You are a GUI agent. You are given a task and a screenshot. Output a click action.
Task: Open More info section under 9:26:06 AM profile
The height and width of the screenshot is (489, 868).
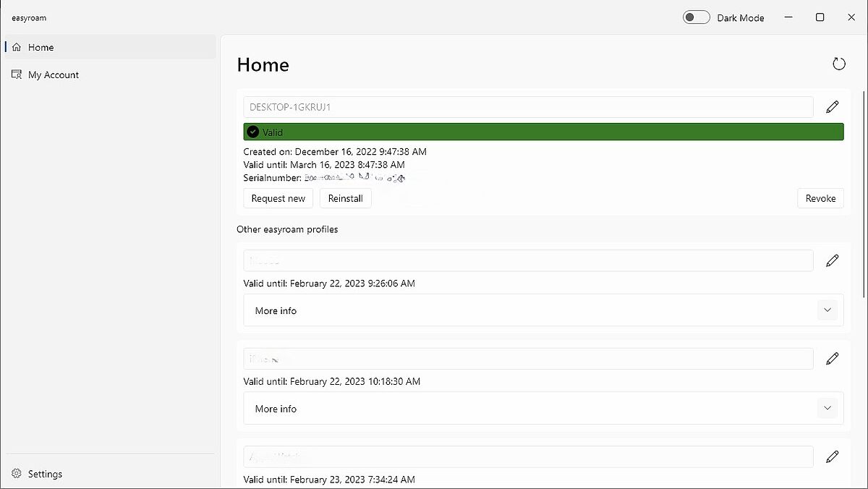[x=276, y=310]
